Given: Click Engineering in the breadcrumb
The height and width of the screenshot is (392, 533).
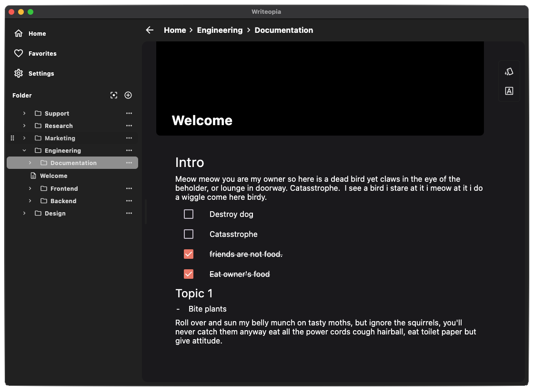Looking at the screenshot, I should coord(220,30).
